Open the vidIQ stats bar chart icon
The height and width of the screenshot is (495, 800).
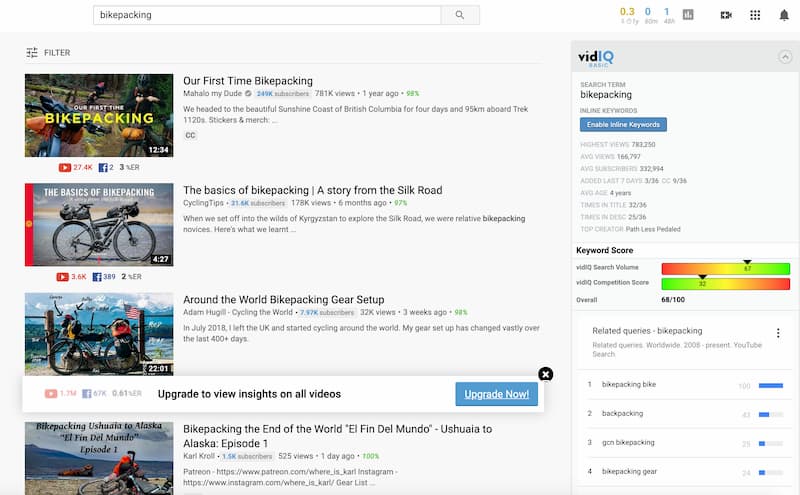tap(688, 15)
